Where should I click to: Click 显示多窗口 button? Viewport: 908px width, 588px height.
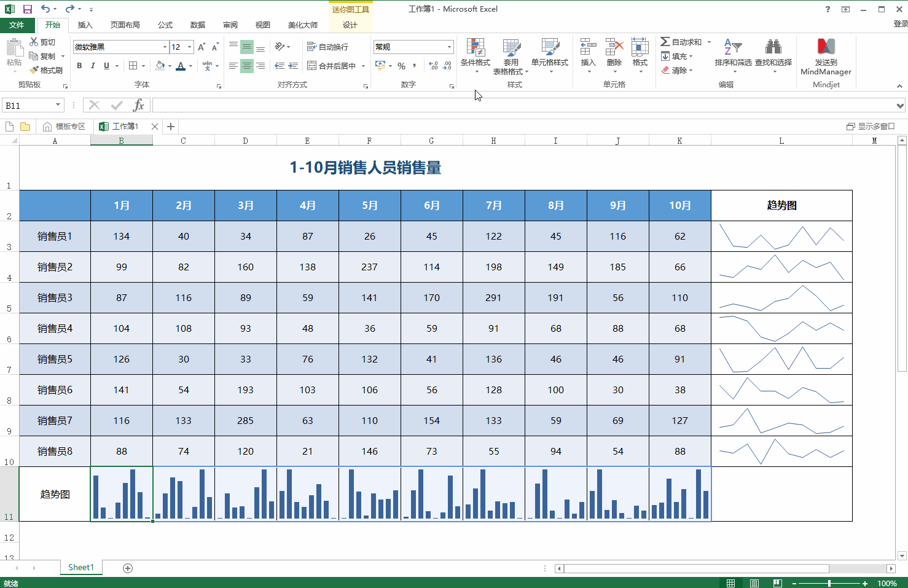[871, 127]
